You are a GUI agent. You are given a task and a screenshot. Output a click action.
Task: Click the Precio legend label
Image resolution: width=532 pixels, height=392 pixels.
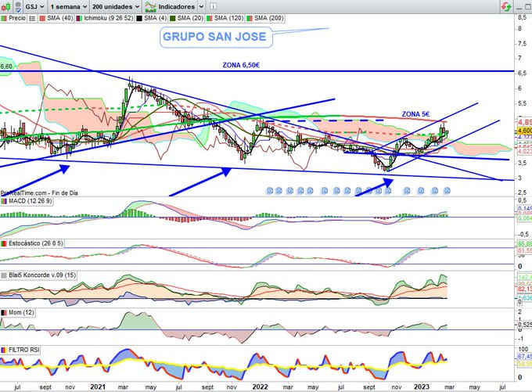pos(17,18)
